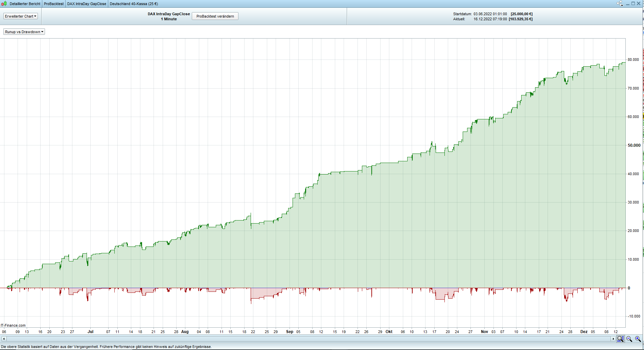Click the horizontal timeline scrollbar track
This screenshot has height=350, width=644.
point(304,339)
